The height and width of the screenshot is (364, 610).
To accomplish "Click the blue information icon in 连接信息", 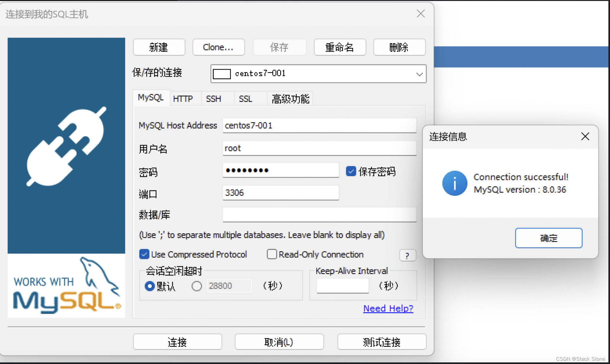I will [455, 183].
